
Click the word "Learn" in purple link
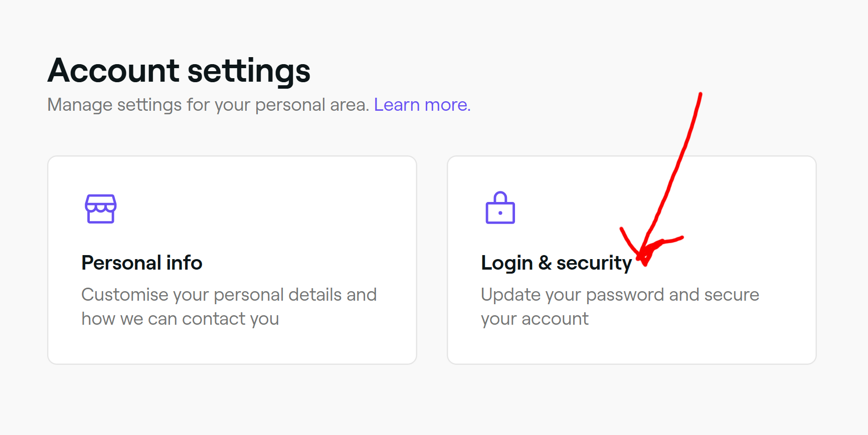pyautogui.click(x=397, y=105)
